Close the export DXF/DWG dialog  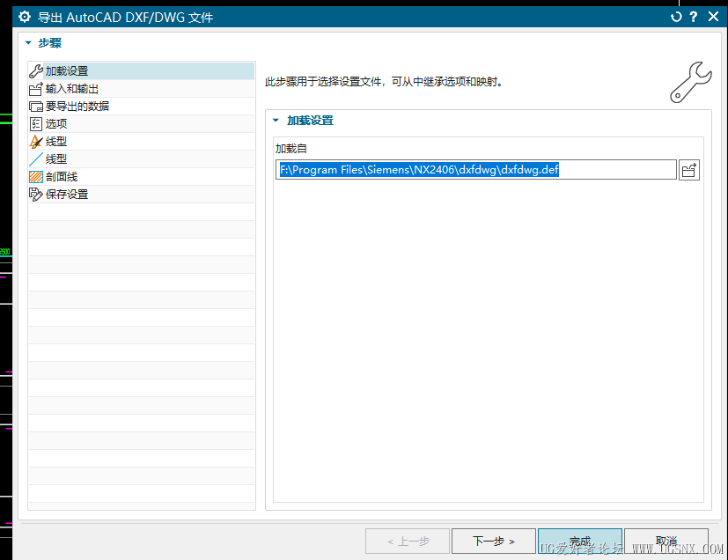pyautogui.click(x=714, y=17)
